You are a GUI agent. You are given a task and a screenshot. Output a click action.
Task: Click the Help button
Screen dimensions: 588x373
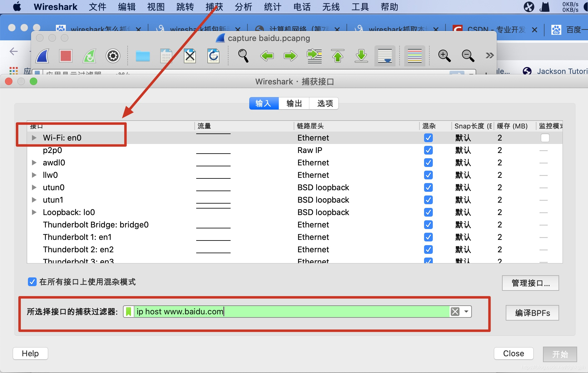pos(30,353)
